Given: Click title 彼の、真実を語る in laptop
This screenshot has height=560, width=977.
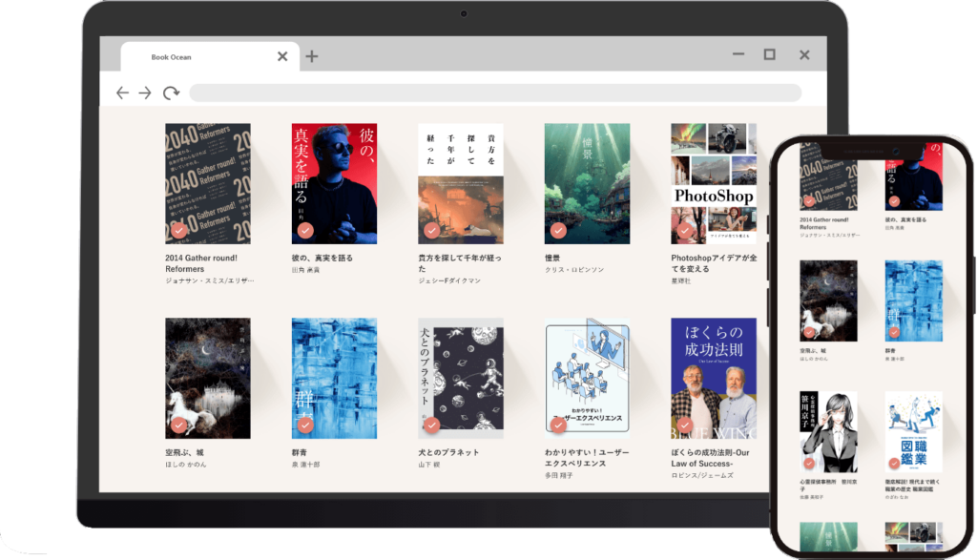Looking at the screenshot, I should pos(322,258).
